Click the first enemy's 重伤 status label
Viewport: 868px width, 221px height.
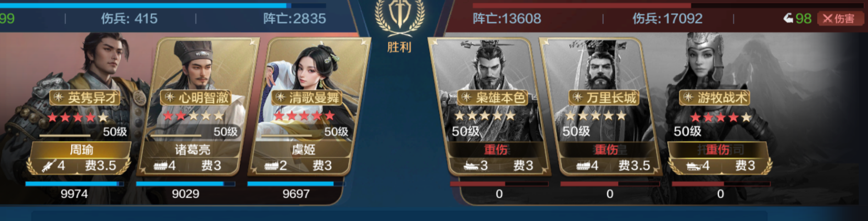[x=495, y=150]
